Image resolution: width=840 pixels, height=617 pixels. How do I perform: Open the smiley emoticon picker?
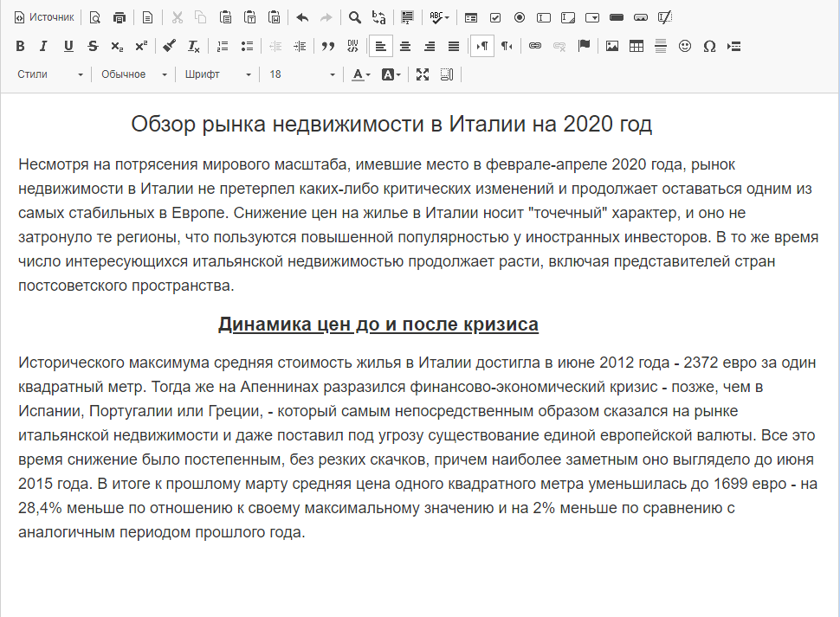tap(685, 46)
